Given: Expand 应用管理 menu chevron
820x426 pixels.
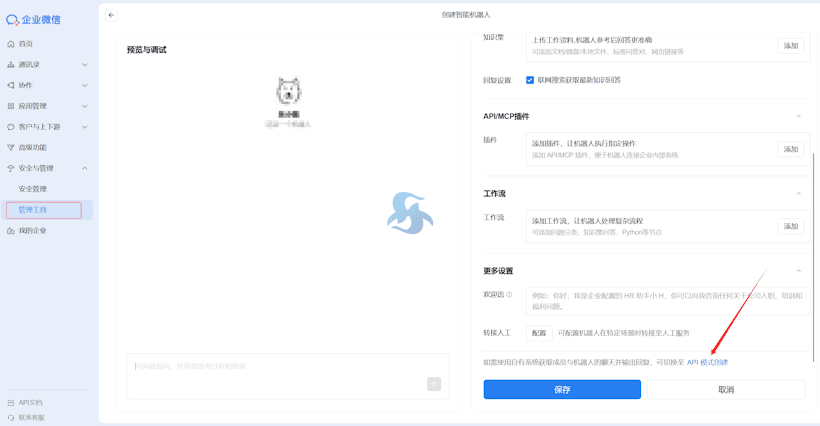Looking at the screenshot, I should click(x=85, y=106).
